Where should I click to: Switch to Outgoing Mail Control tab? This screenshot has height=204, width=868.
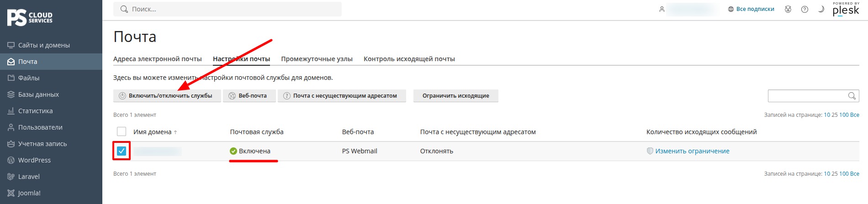(x=409, y=59)
